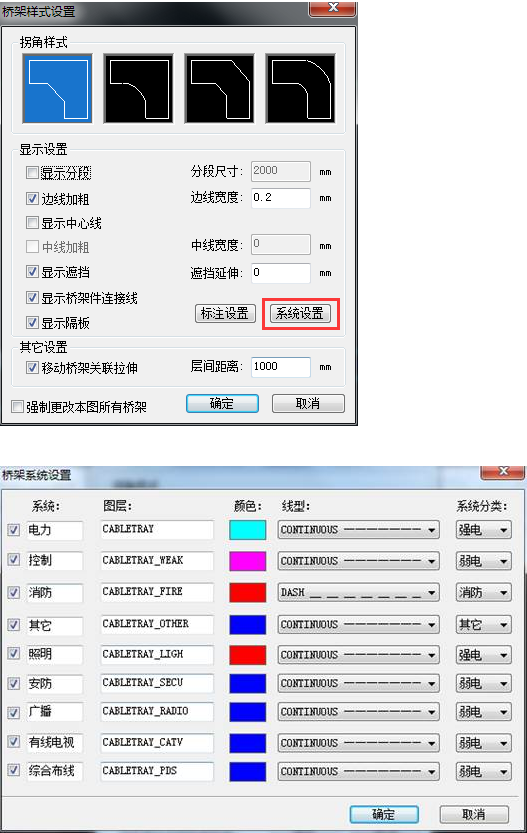The height and width of the screenshot is (833, 527).
Task: Click 取消 in 桥架样式设置 dialog
Action: click(x=308, y=403)
